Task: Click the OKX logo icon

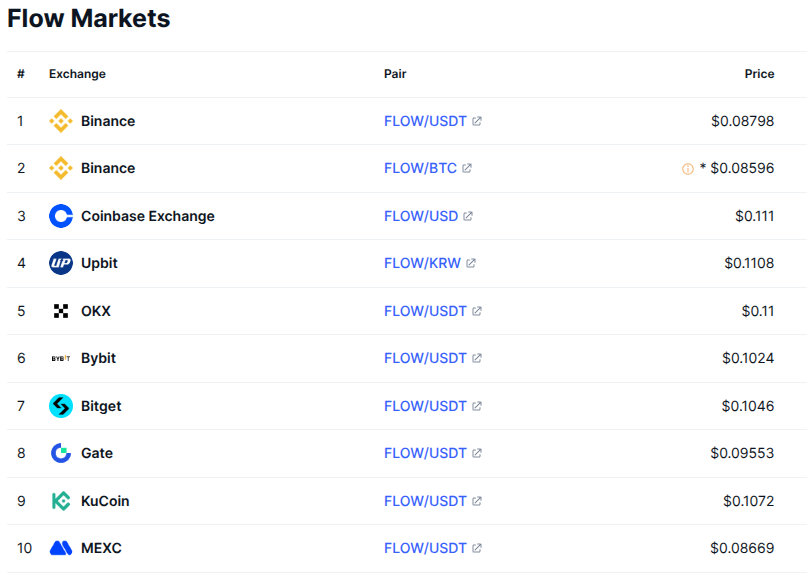Action: (61, 311)
